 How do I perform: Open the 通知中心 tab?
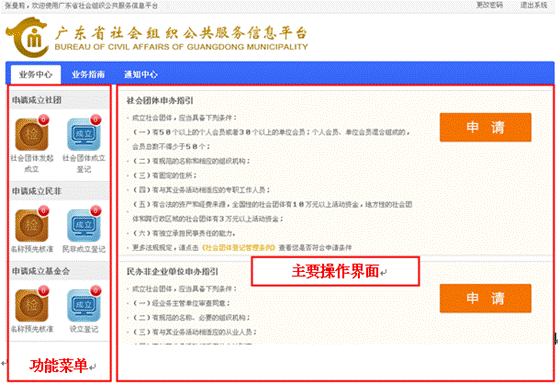pyautogui.click(x=141, y=74)
